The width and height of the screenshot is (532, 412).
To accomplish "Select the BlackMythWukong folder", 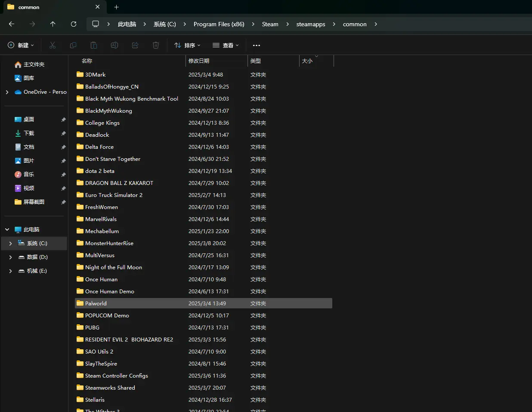I will [108, 111].
